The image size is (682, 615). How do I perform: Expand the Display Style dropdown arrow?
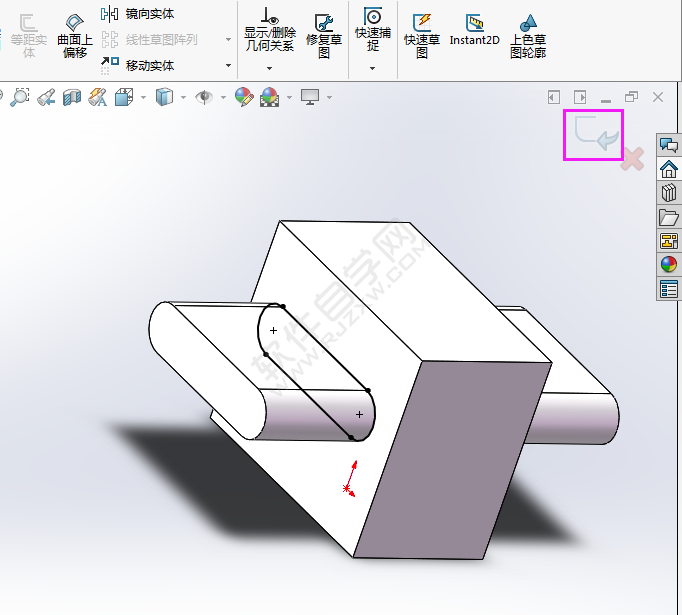[x=184, y=97]
